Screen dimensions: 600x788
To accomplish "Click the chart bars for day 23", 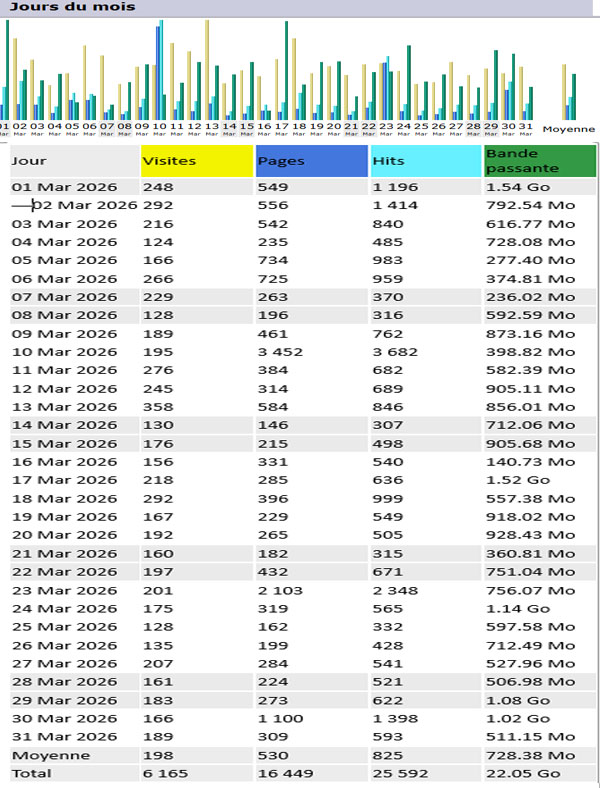I will click(x=386, y=88).
